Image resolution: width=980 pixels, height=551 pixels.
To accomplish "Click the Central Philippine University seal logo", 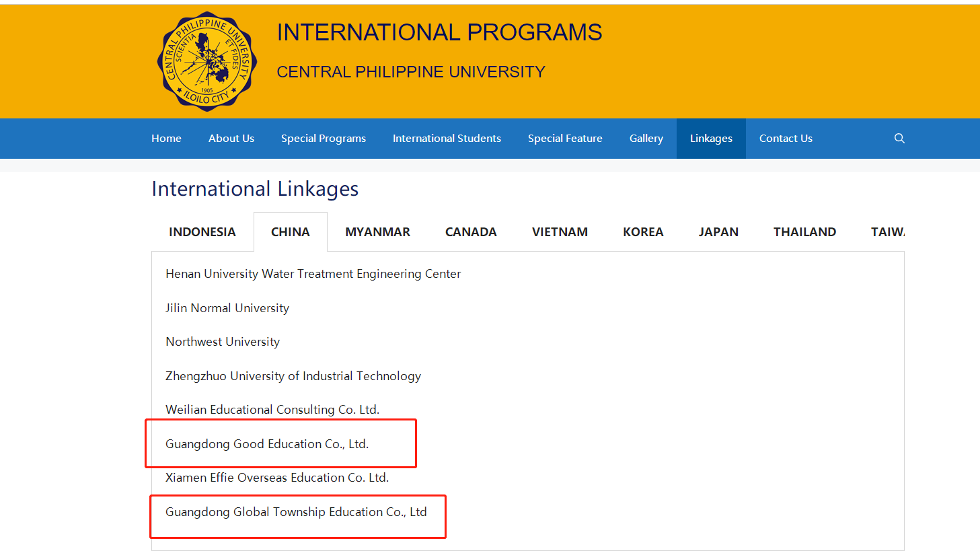I will [207, 62].
